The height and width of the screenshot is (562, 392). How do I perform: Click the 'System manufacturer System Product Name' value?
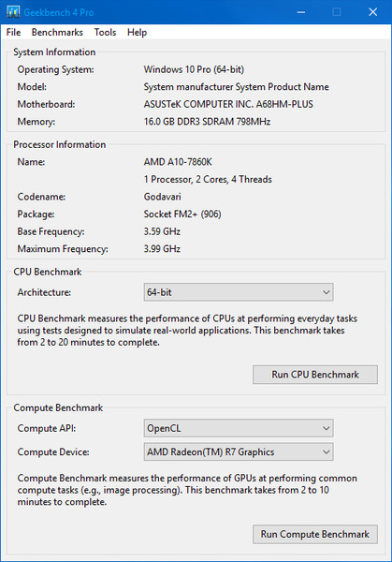[x=237, y=87]
